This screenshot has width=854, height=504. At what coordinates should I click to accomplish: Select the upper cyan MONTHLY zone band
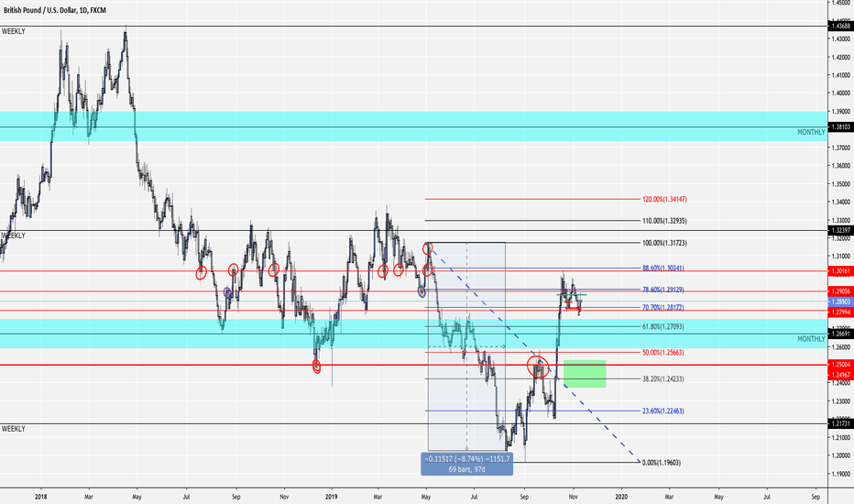pyautogui.click(x=412, y=126)
